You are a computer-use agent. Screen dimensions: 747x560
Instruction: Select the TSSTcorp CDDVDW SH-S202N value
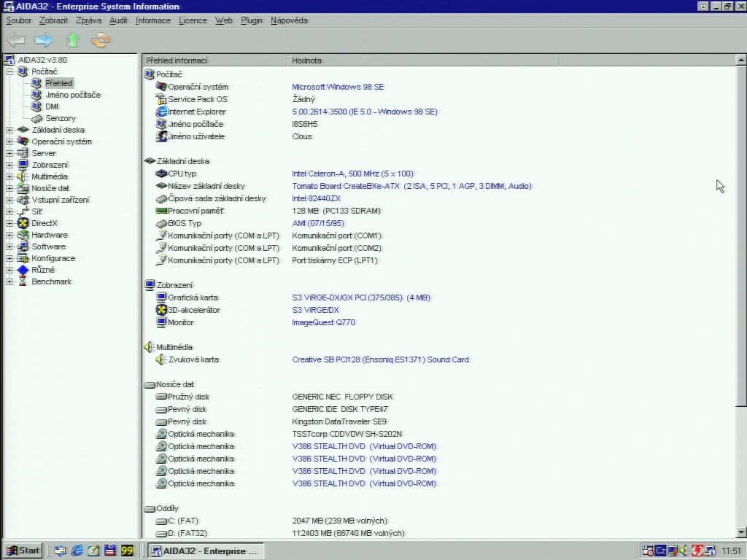pos(347,434)
